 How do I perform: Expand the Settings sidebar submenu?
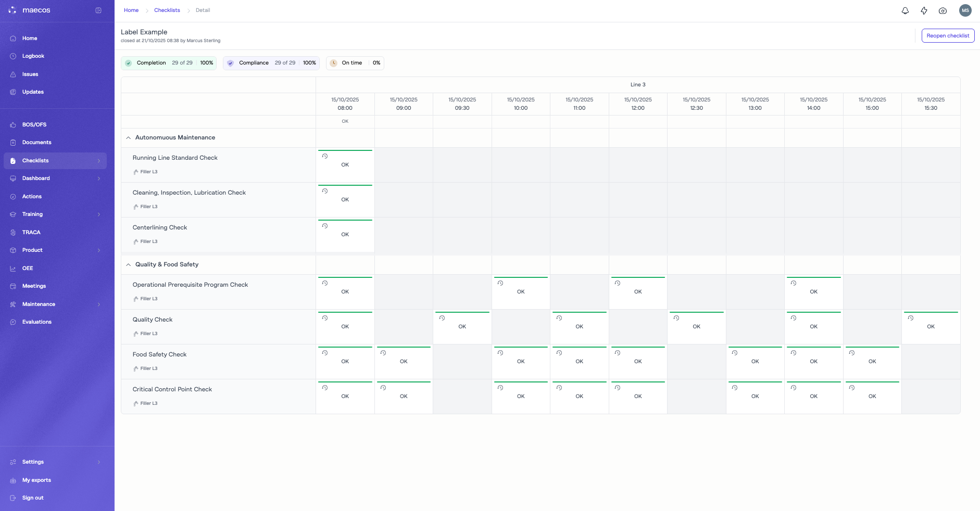pos(98,462)
